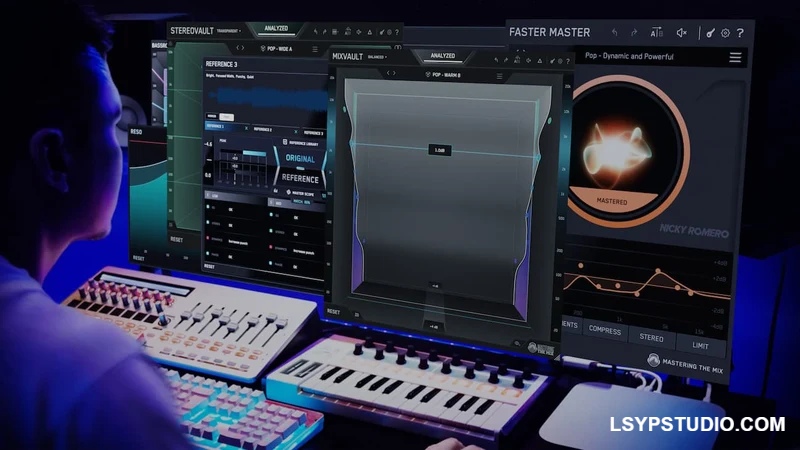The width and height of the screenshot is (800, 450).
Task: Open the settings gear in MixVault toolbar
Action: point(560,61)
